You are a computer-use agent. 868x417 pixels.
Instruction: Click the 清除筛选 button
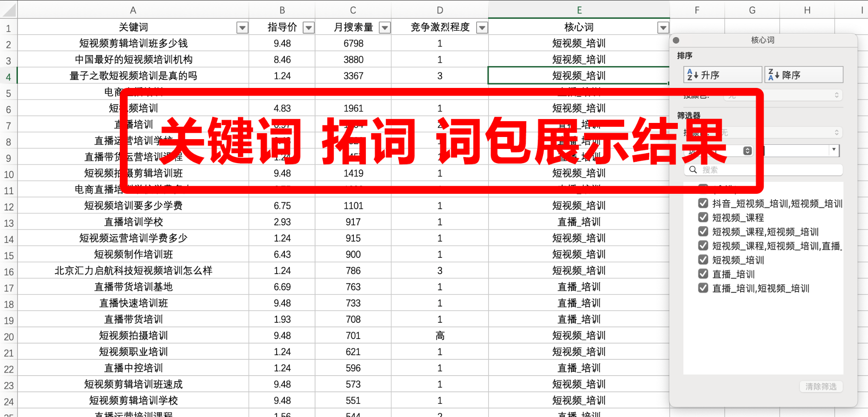point(821,386)
